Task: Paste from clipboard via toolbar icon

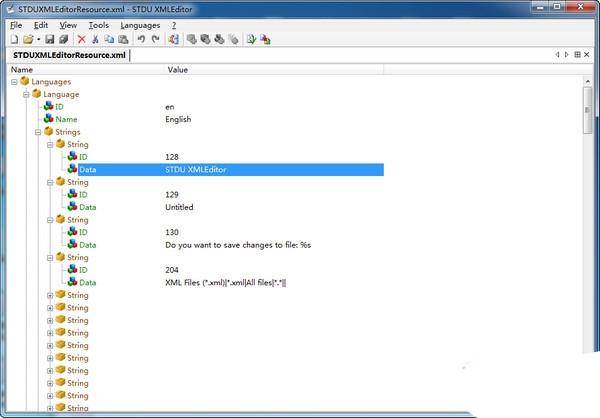Action: point(123,39)
